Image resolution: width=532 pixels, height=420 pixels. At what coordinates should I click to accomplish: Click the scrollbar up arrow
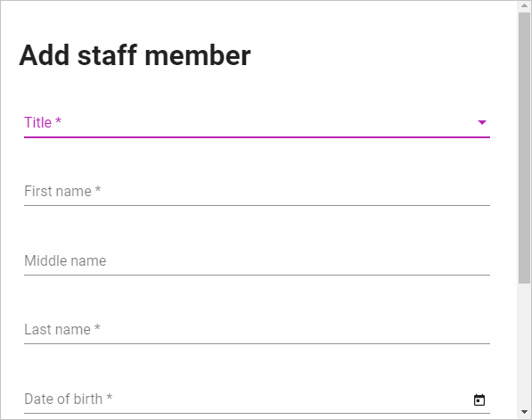pyautogui.click(x=524, y=5)
